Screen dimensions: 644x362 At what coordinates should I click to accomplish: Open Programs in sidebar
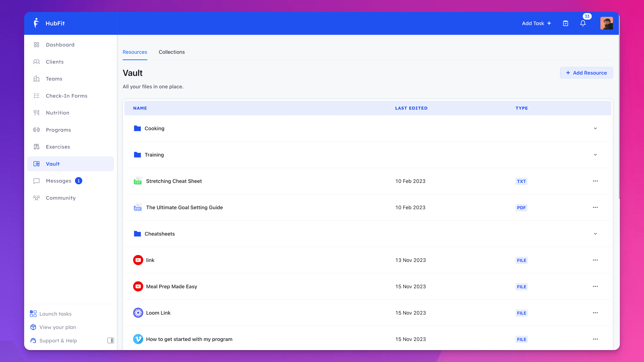[x=71, y=130]
